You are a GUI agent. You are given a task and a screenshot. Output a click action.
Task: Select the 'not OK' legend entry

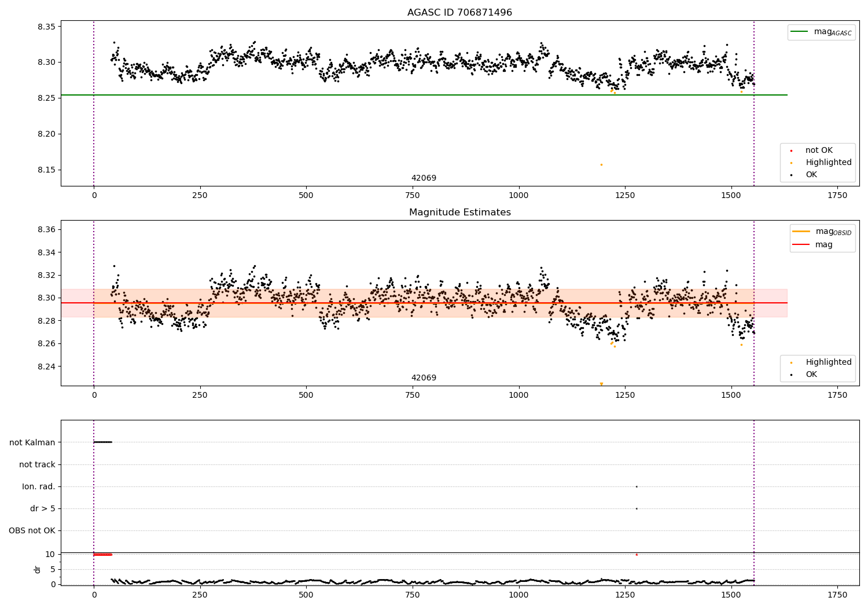click(x=818, y=151)
